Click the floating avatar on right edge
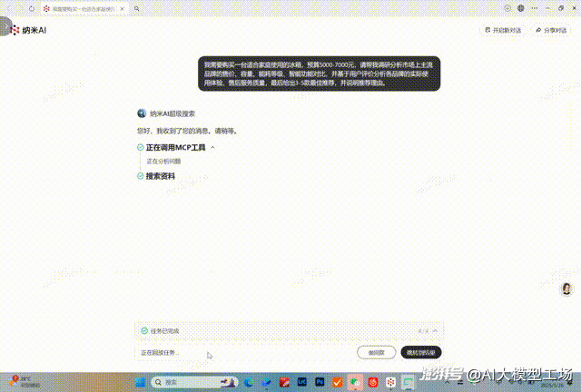 (x=568, y=289)
